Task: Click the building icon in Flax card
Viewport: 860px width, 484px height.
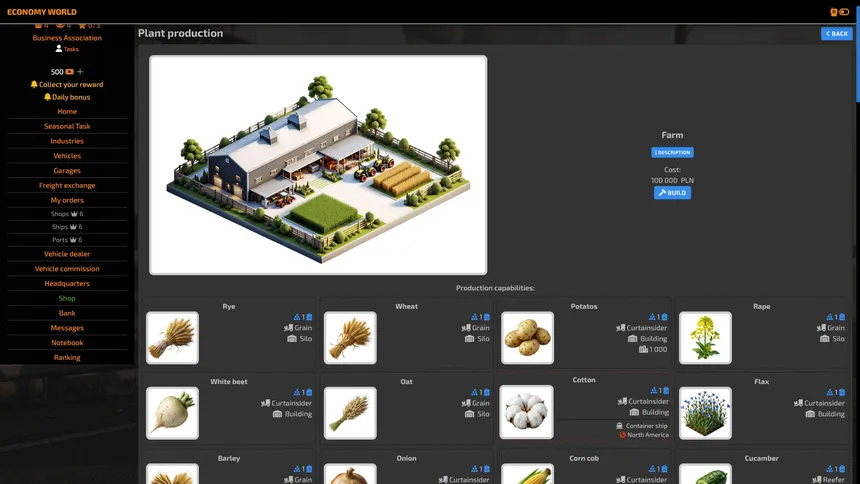Action: pyautogui.click(x=810, y=414)
